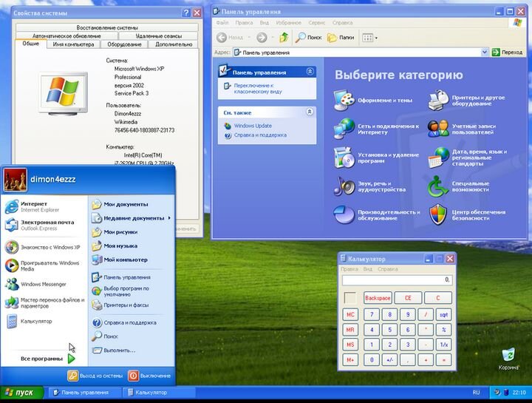Click the Calculator display field
532x403 pixels.
(x=398, y=280)
